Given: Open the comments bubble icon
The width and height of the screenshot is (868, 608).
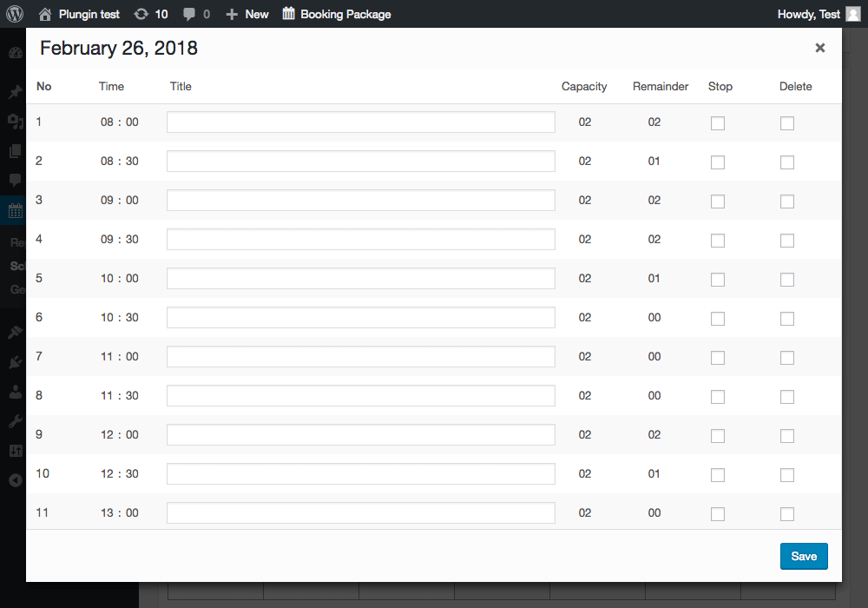Looking at the screenshot, I should pos(189,14).
